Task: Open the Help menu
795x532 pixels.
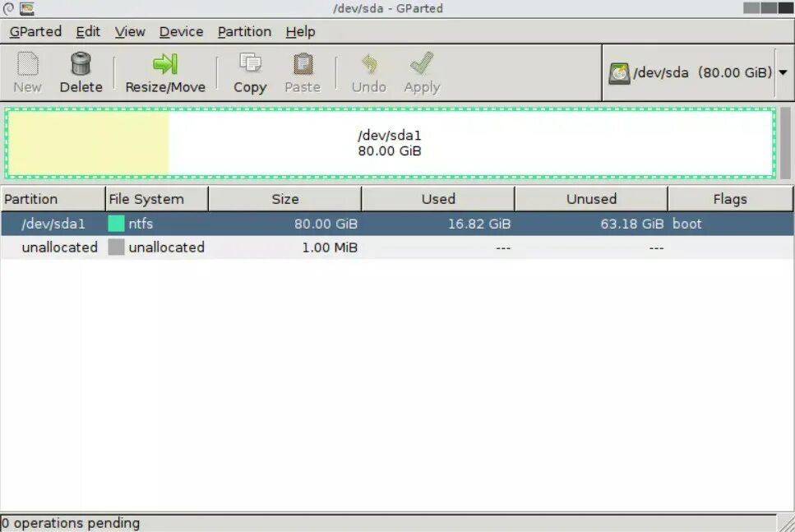Action: click(x=300, y=31)
